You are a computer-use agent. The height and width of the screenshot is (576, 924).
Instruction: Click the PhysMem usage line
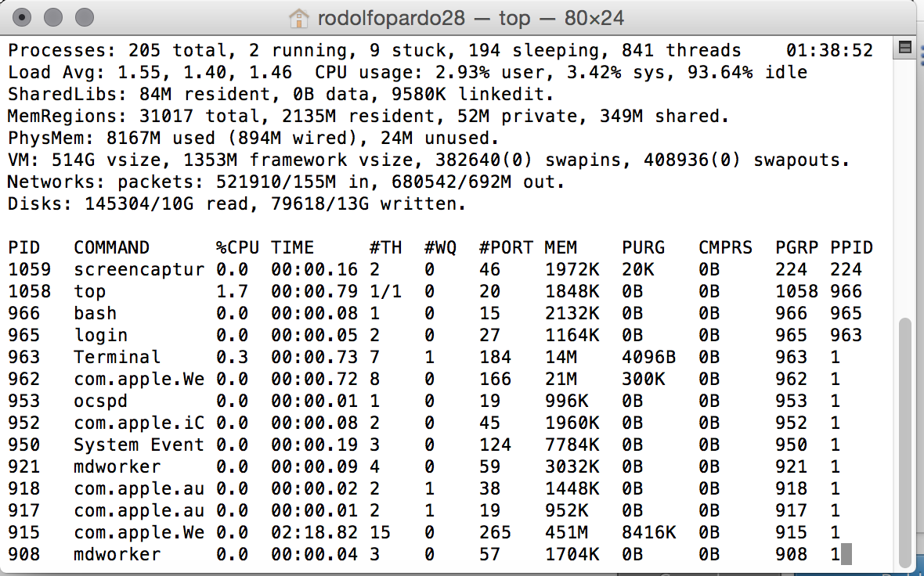point(252,139)
